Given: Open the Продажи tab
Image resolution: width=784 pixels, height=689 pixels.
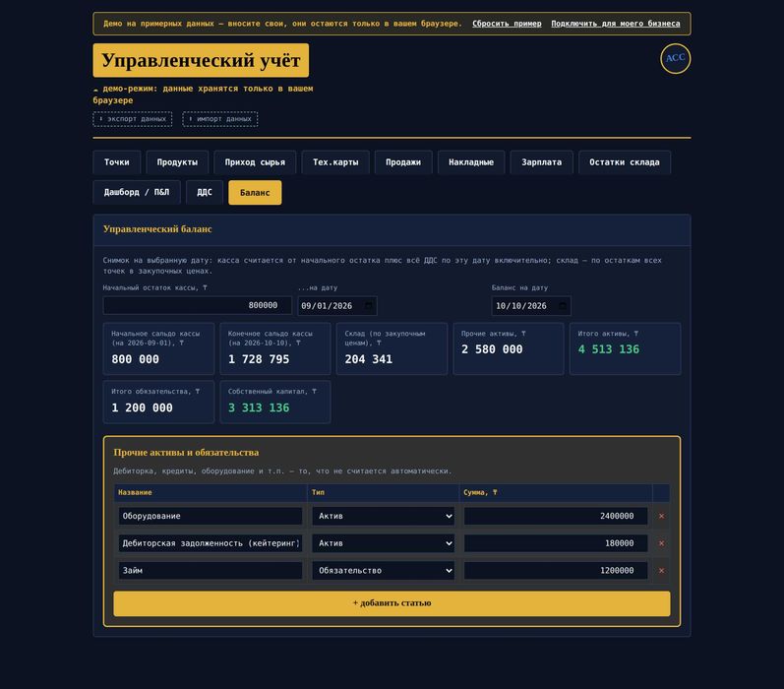Looking at the screenshot, I should coord(403,162).
